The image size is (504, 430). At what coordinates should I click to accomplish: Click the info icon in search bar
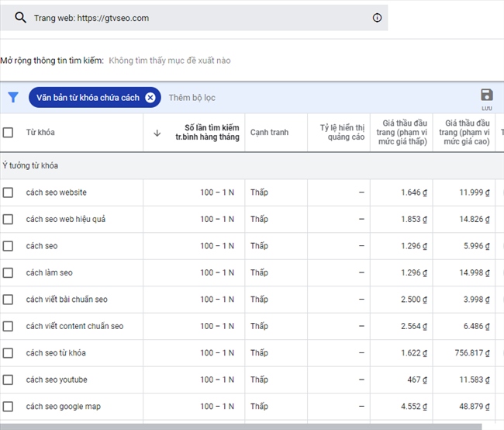pos(378,18)
